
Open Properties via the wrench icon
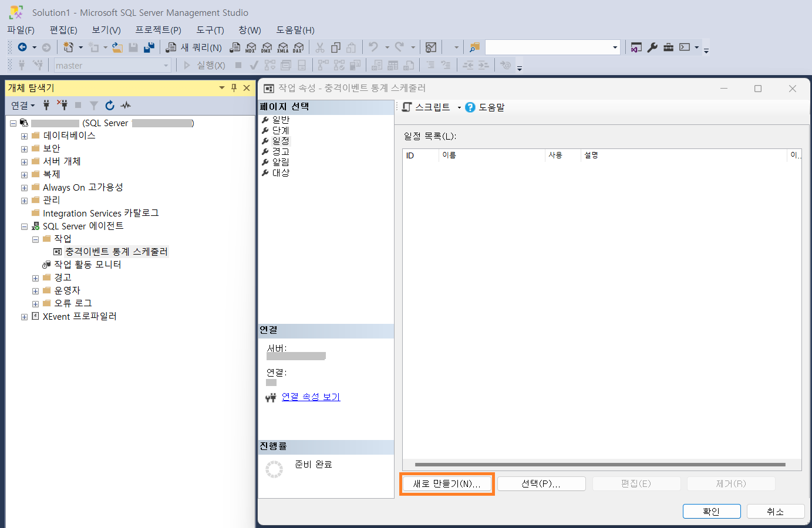[x=652, y=48]
